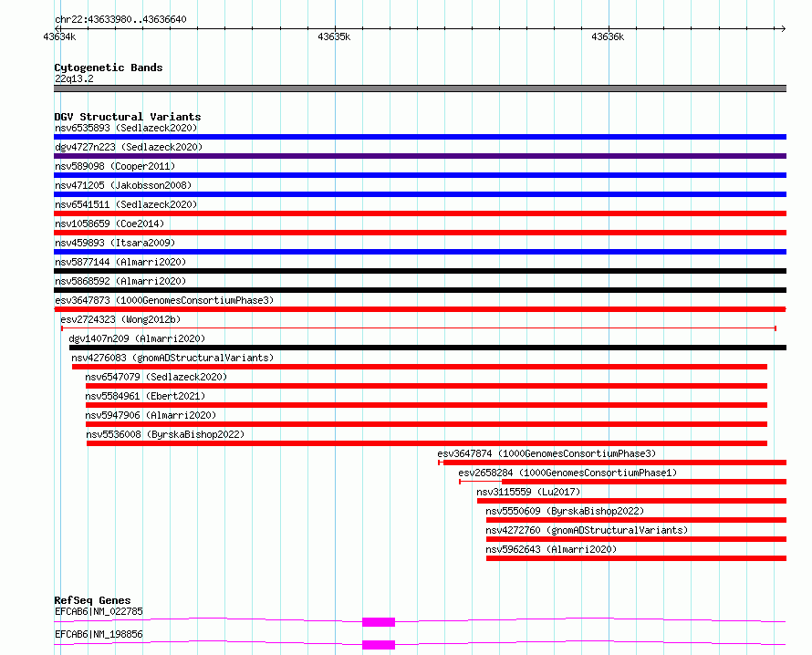Image resolution: width=812 pixels, height=655 pixels.
Task: Click the dgv1407n209 (Almarri2020) variant label
Action: [137, 338]
